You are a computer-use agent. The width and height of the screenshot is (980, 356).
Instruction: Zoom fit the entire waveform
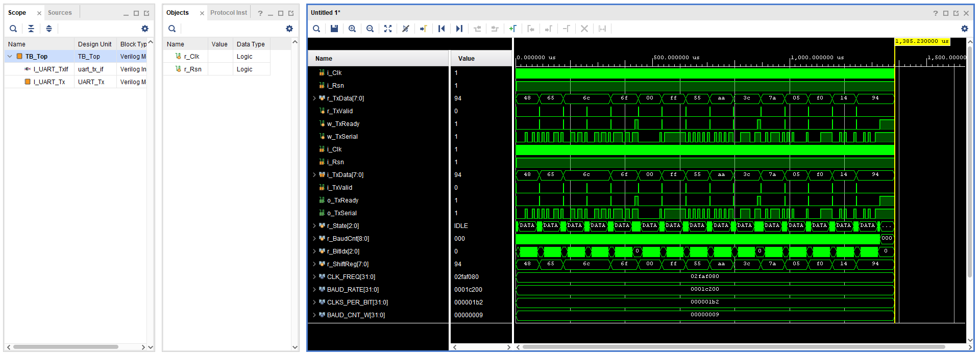pyautogui.click(x=388, y=29)
